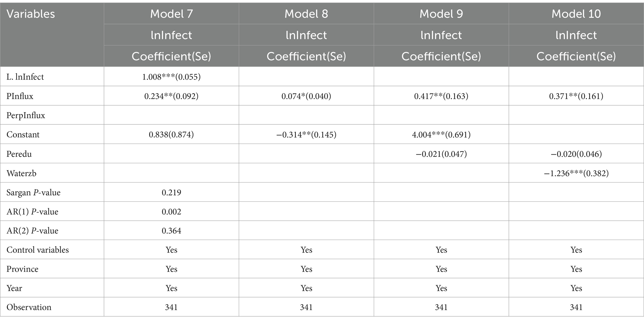
Task: Click the PerpInflux row label
Action: (x=26, y=115)
